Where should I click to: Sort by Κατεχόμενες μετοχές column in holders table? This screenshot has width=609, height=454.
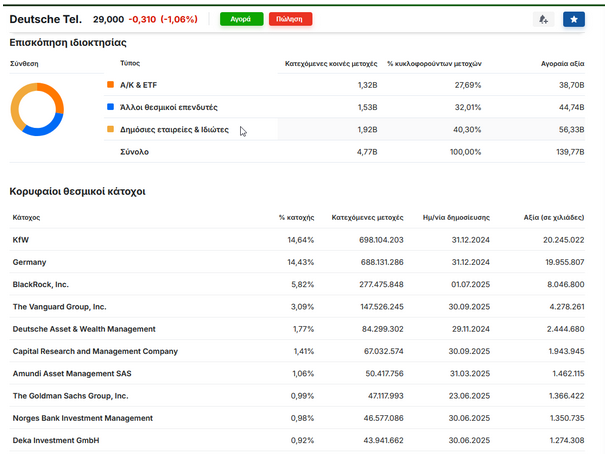pyautogui.click(x=367, y=216)
